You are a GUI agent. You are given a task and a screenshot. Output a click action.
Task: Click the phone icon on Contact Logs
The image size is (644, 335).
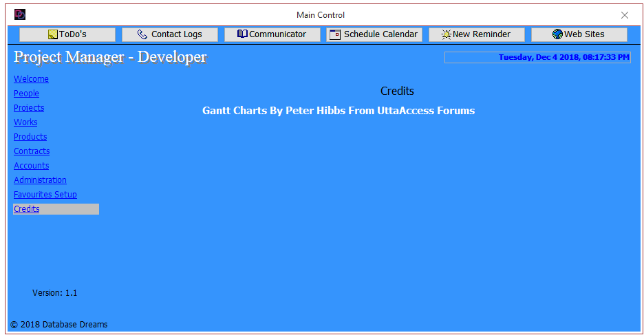142,34
